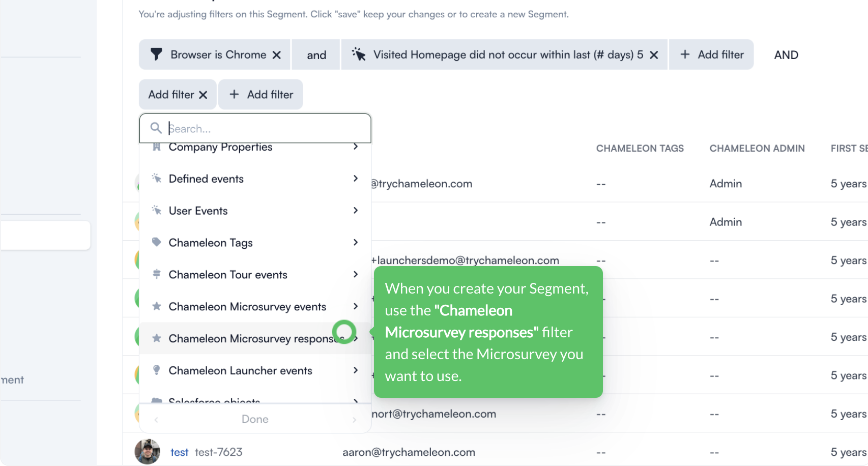Expand chevron beside Chameleon Tags
The image size is (868, 466).
pyautogui.click(x=356, y=243)
